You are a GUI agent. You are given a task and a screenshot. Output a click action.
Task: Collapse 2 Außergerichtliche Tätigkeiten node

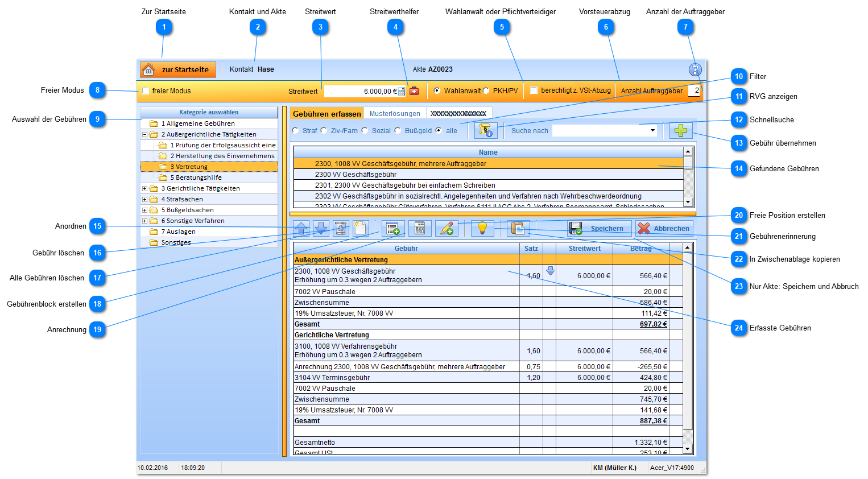click(144, 134)
